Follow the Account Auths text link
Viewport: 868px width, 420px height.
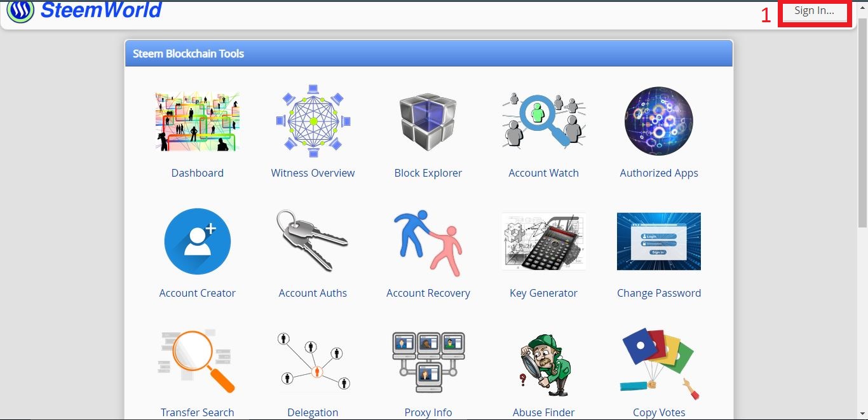(x=313, y=293)
